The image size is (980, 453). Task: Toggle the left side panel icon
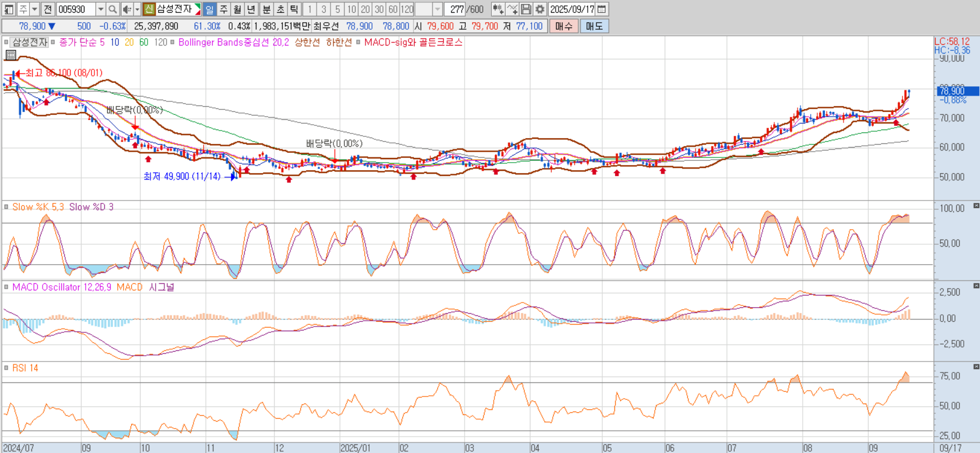coord(9,9)
